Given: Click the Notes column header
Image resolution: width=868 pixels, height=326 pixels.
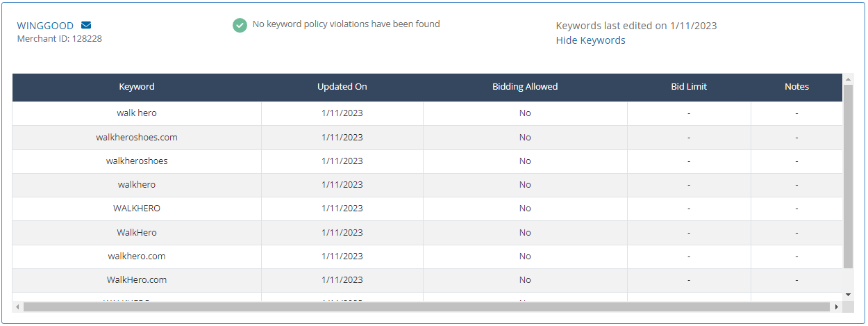Looking at the screenshot, I should pyautogui.click(x=796, y=87).
